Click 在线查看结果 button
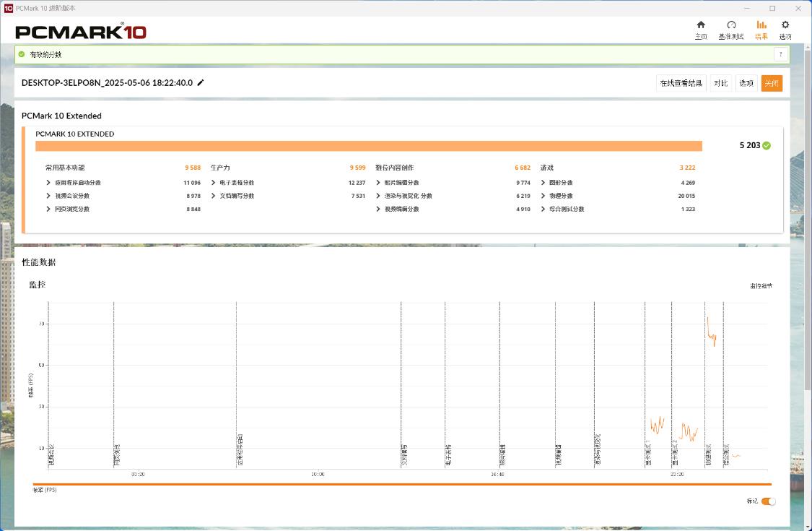This screenshot has width=812, height=531. (681, 83)
